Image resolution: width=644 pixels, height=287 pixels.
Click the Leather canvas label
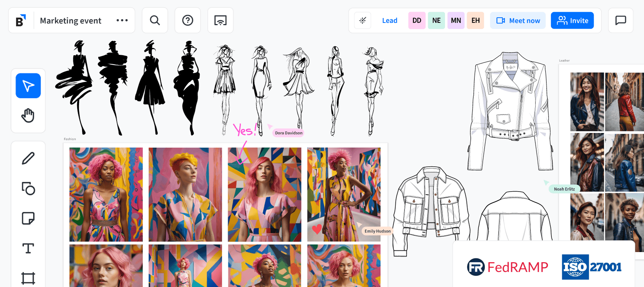564,60
